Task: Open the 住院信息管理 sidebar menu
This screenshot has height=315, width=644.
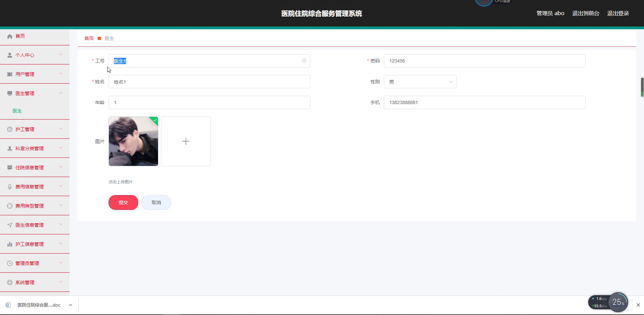Action: [x=35, y=168]
